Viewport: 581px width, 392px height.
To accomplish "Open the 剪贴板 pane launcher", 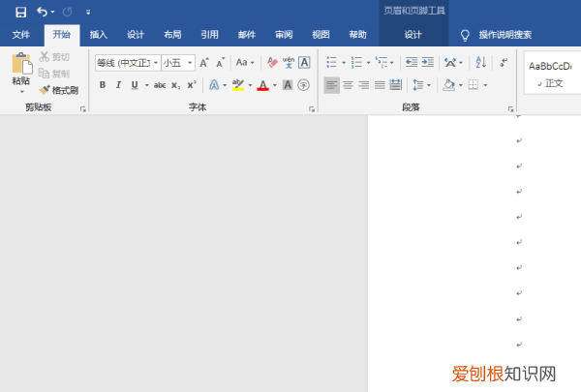I will coord(83,109).
